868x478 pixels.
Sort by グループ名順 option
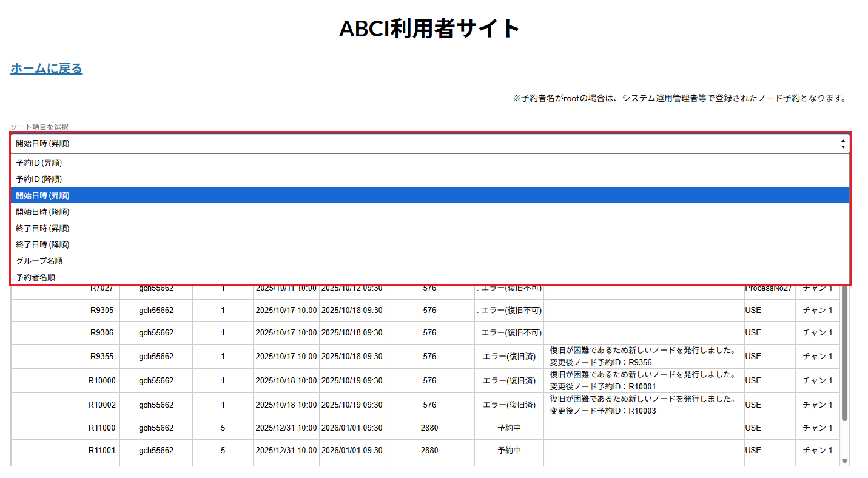39,261
